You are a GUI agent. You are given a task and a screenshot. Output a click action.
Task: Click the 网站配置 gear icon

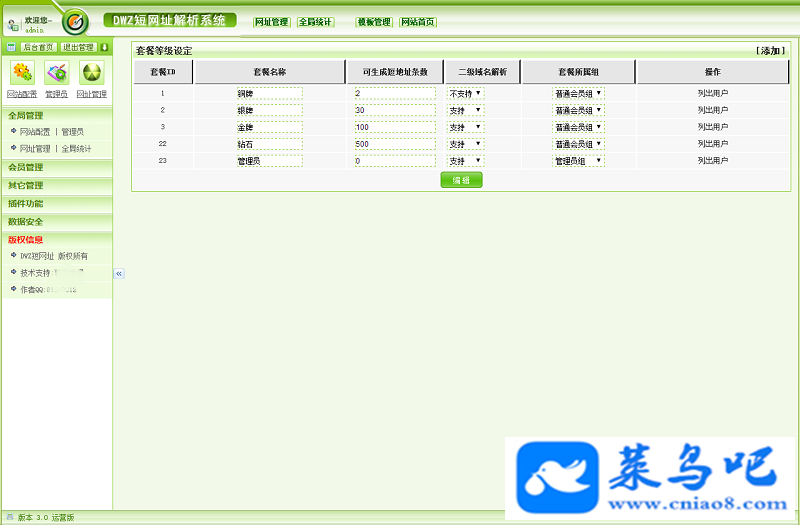coord(22,72)
